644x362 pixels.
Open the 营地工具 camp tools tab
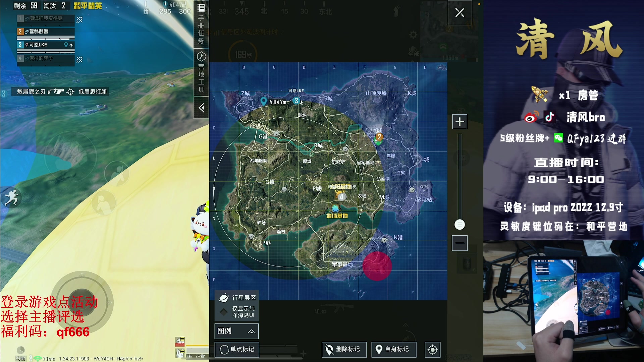201,72
